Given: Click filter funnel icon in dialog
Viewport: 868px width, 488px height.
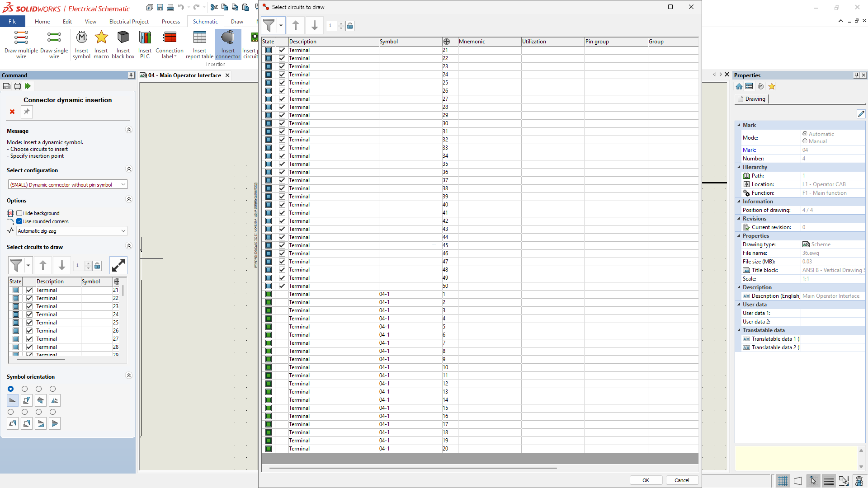Looking at the screenshot, I should (269, 26).
